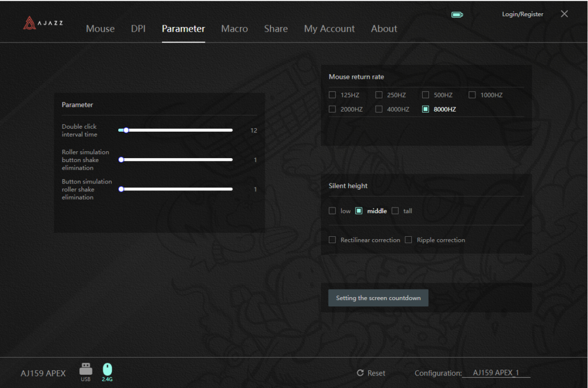Turn on Ripple correction

pyautogui.click(x=409, y=240)
